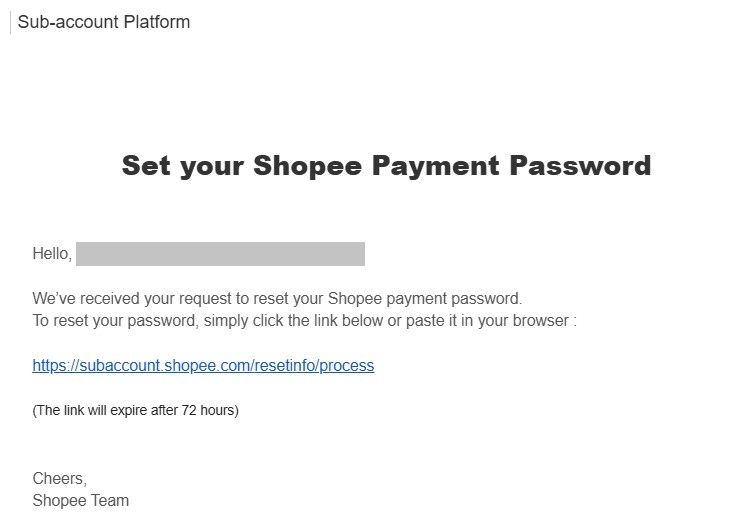Click the 'To reset your password' instruction line
This screenshot has height=532, width=739.
click(304, 321)
